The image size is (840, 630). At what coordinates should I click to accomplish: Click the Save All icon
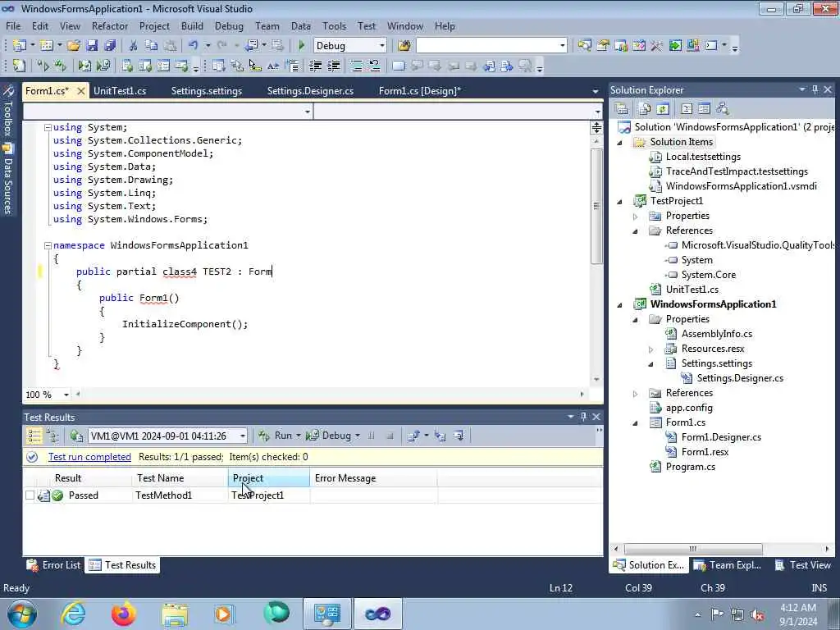coord(110,46)
